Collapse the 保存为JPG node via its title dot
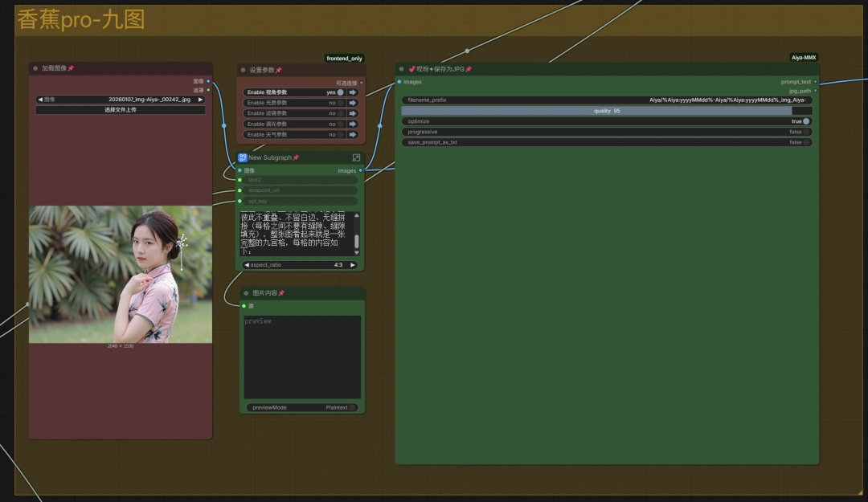The height and width of the screenshot is (502, 868). (402, 69)
